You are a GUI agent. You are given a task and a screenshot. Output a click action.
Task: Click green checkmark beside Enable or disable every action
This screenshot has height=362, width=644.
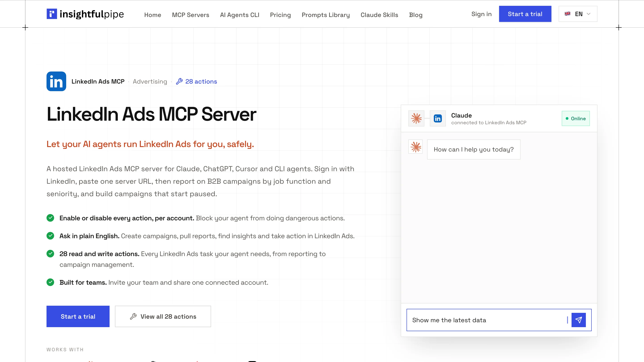50,218
